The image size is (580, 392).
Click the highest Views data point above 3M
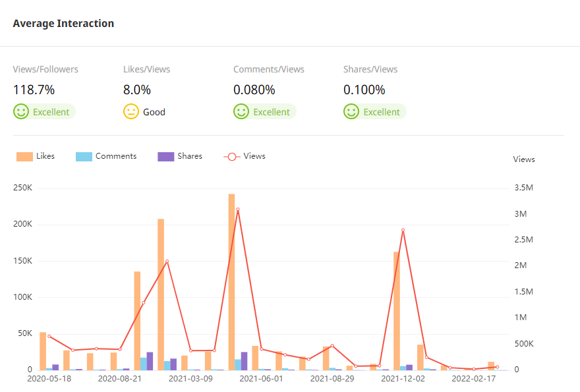[x=238, y=210]
